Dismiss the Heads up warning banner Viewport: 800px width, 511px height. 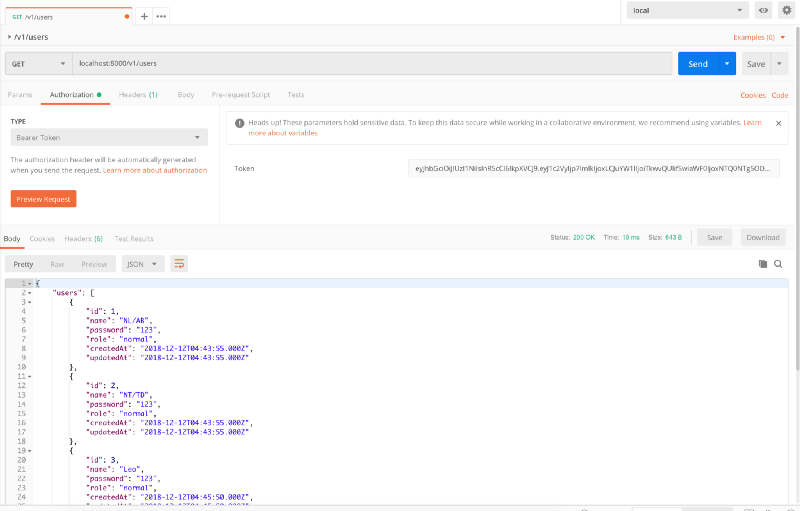[779, 123]
